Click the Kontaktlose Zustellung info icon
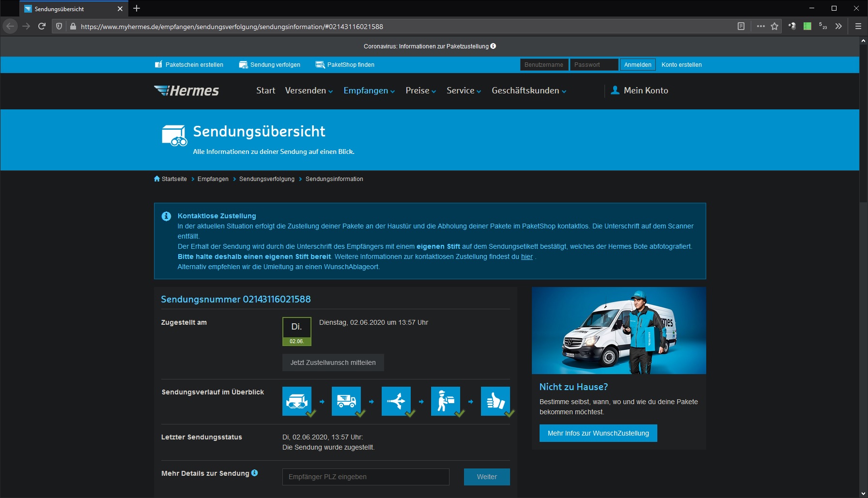868x498 pixels. click(x=166, y=216)
